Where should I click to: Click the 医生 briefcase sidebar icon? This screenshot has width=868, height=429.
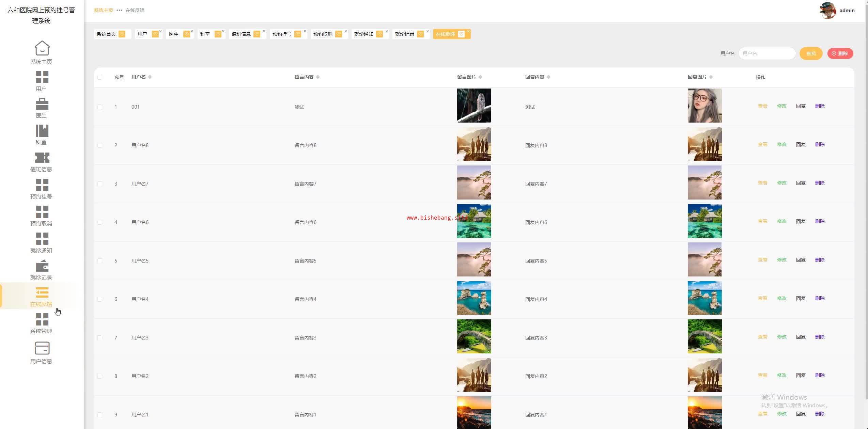[x=42, y=104]
